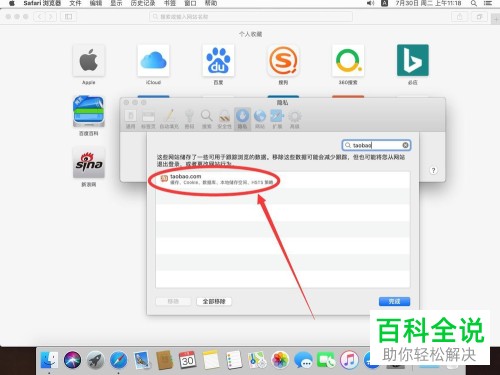Click the taobao search input field

tap(376, 145)
